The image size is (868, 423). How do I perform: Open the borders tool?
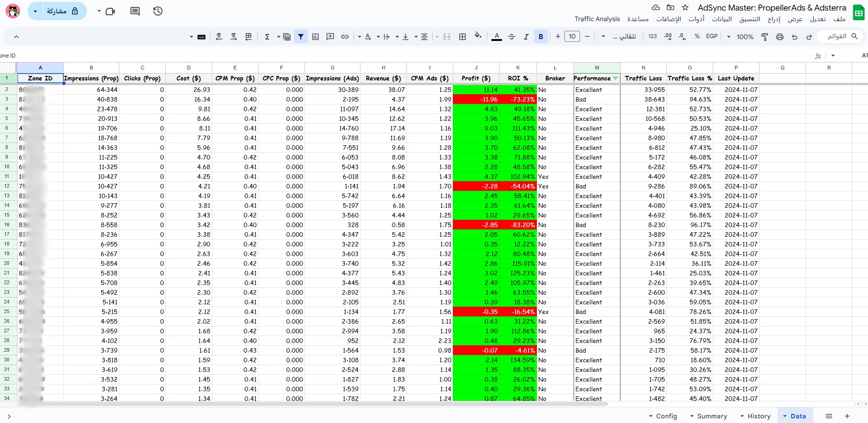pos(462,37)
